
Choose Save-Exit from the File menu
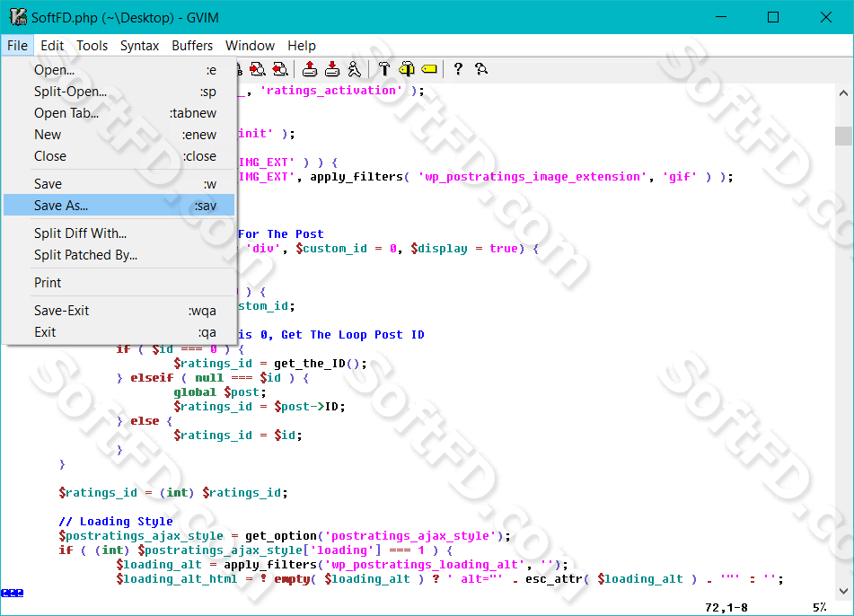coord(119,311)
